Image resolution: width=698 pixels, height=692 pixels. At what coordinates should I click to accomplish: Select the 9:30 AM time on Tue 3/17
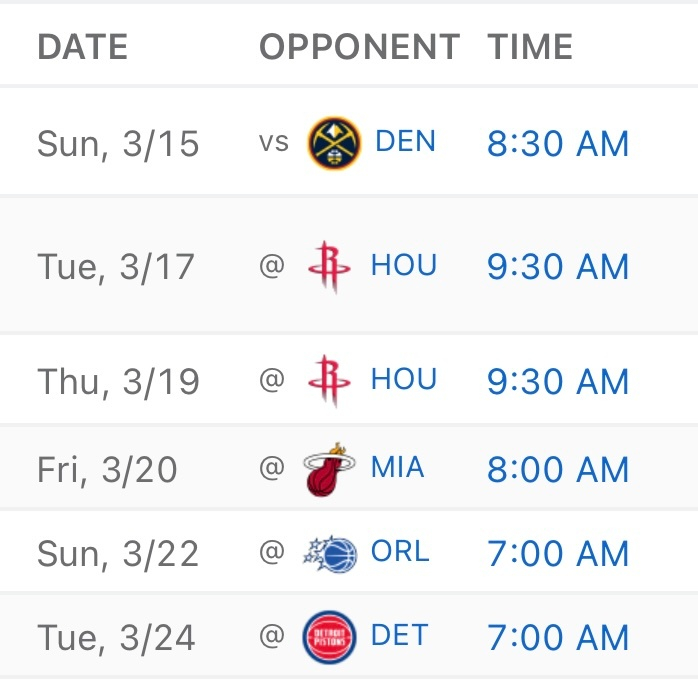tap(558, 267)
